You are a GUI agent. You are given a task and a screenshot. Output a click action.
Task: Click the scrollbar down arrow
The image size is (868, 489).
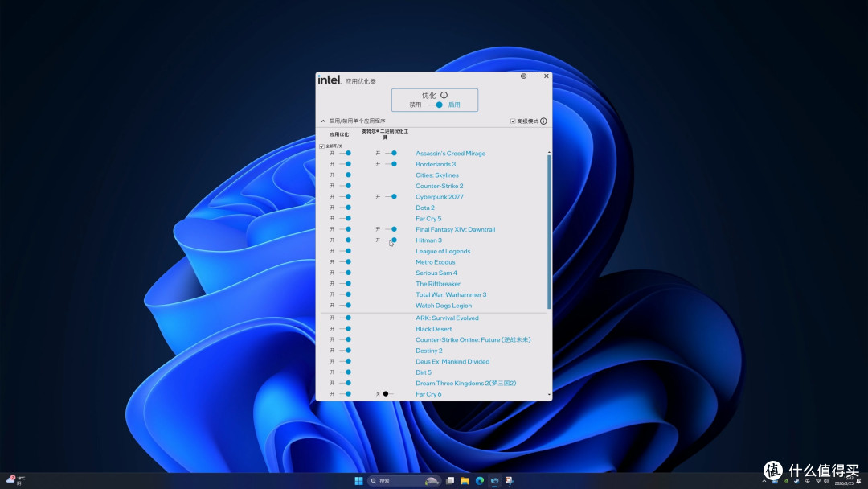(x=549, y=395)
